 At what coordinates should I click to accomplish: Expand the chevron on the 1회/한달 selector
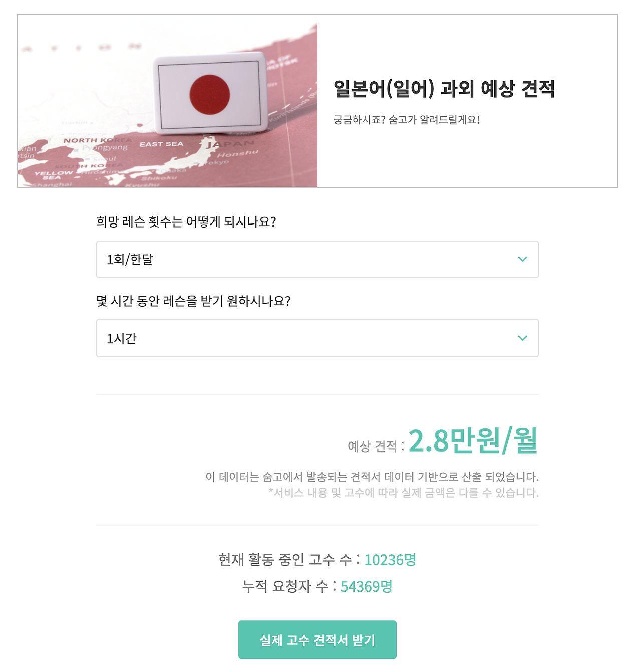(523, 259)
